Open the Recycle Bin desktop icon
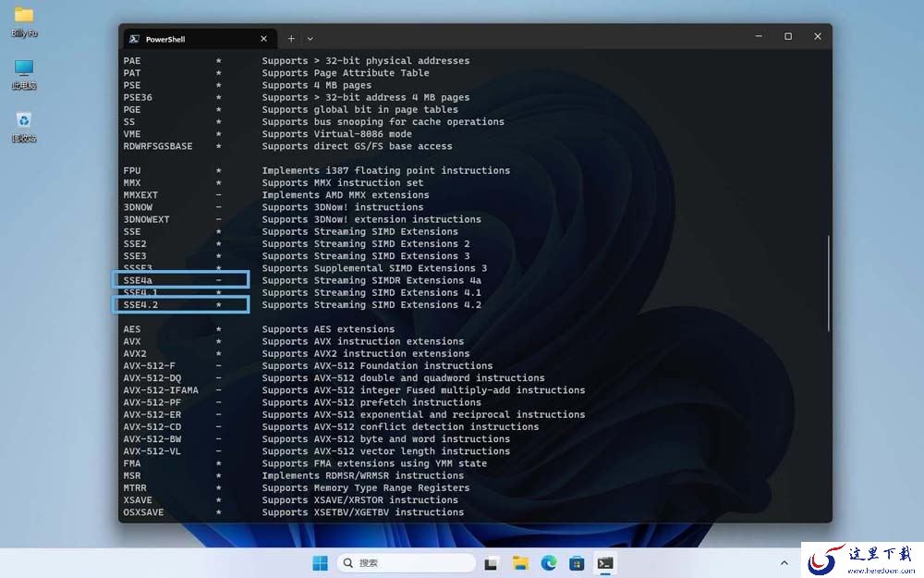 tap(24, 126)
